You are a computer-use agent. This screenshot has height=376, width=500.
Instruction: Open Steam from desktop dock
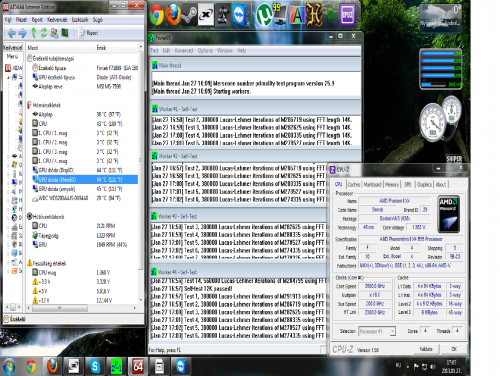coord(189,15)
